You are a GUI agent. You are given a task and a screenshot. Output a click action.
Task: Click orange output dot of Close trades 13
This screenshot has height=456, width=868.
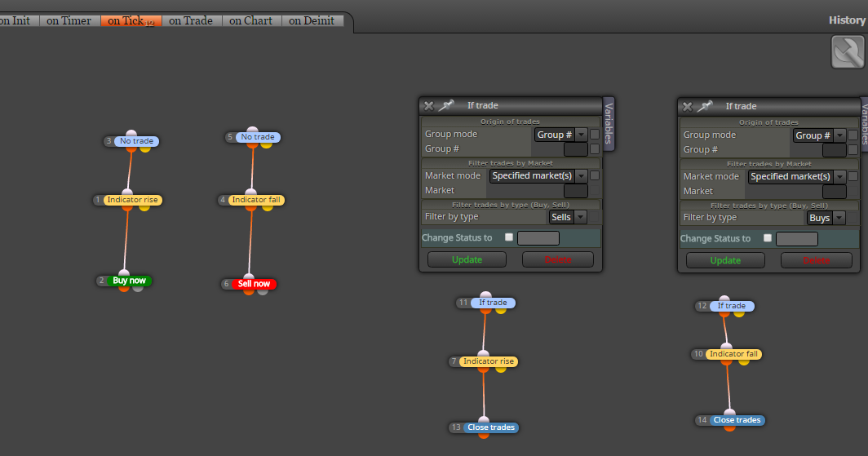484,435
